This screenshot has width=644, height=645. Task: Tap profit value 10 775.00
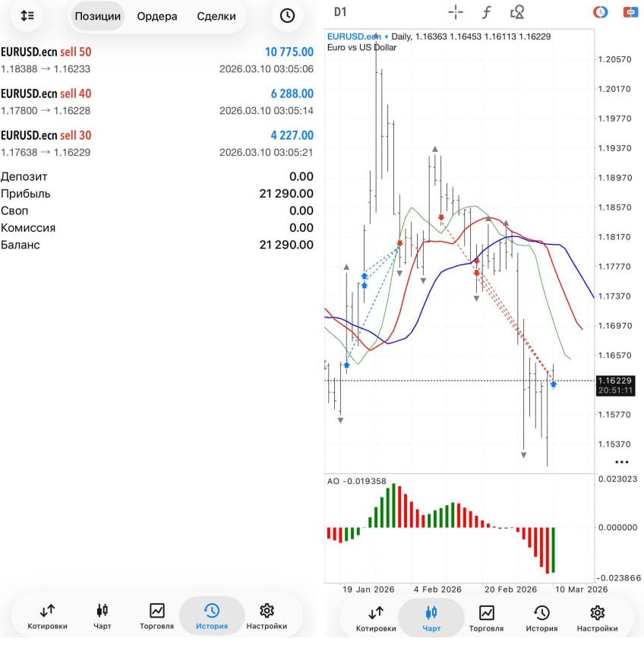pos(289,52)
